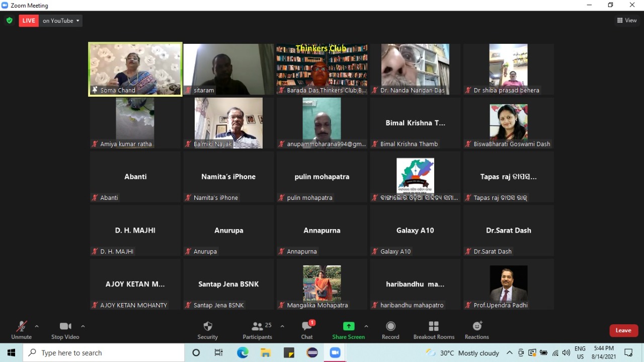Expand video options arrow beside Stop Video
Viewport: 644px width, 362px height.
pyautogui.click(x=83, y=326)
